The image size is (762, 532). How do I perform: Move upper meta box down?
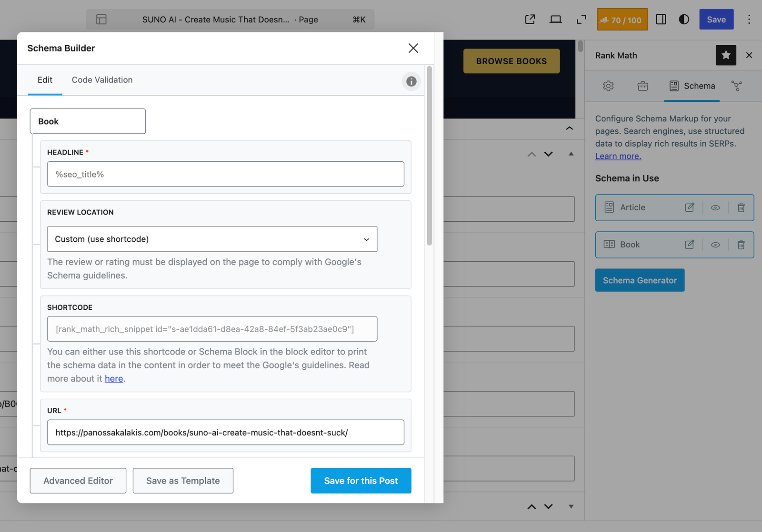click(549, 154)
